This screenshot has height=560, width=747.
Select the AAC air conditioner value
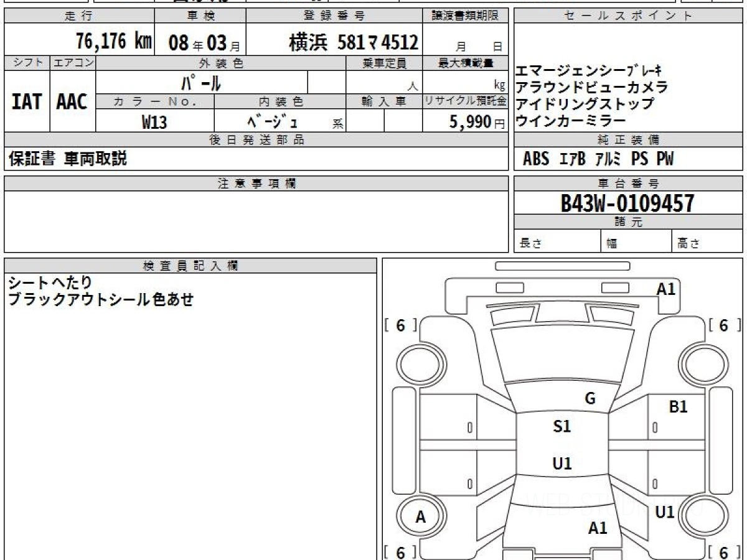(72, 101)
